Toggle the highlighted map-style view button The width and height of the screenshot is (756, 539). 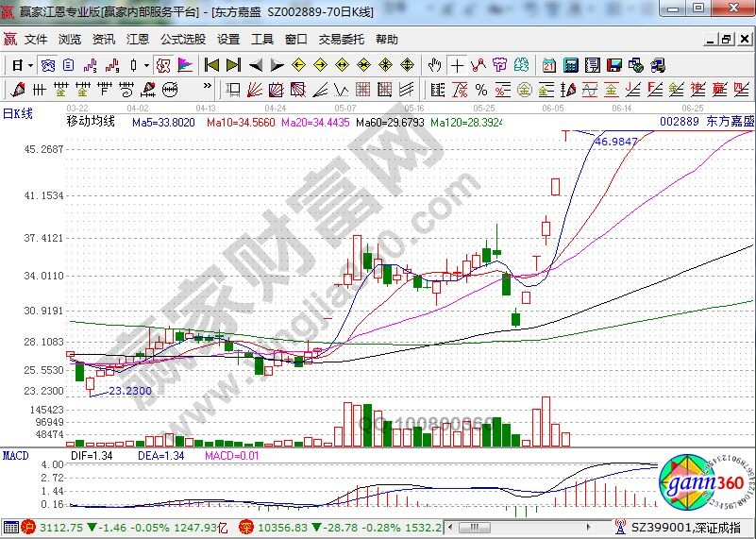(x=162, y=65)
